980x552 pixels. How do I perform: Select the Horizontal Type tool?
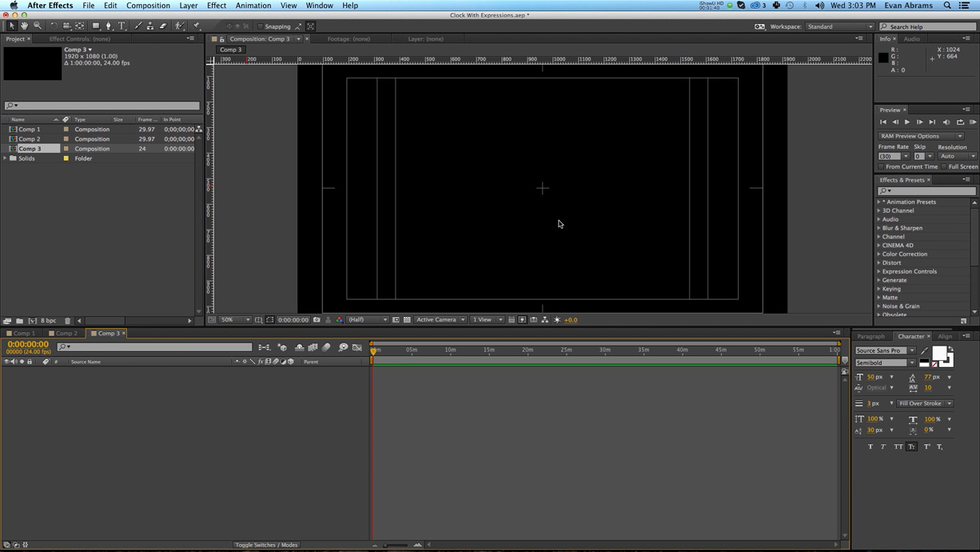click(122, 25)
